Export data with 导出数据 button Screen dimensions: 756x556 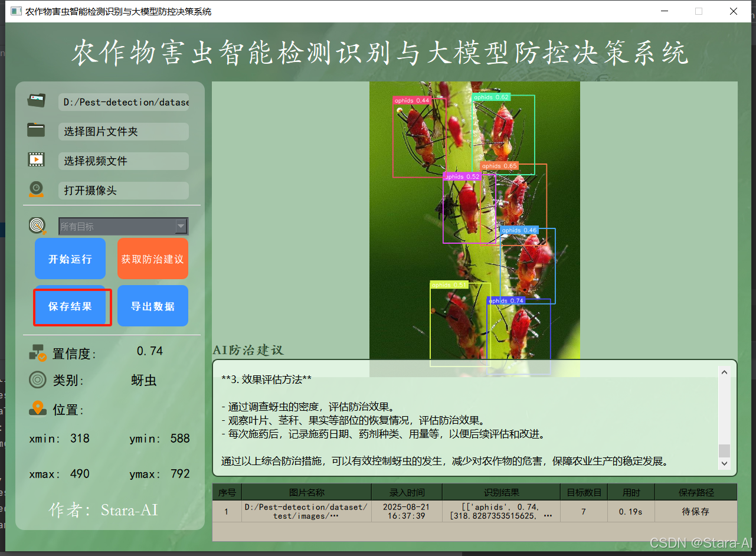coord(153,306)
